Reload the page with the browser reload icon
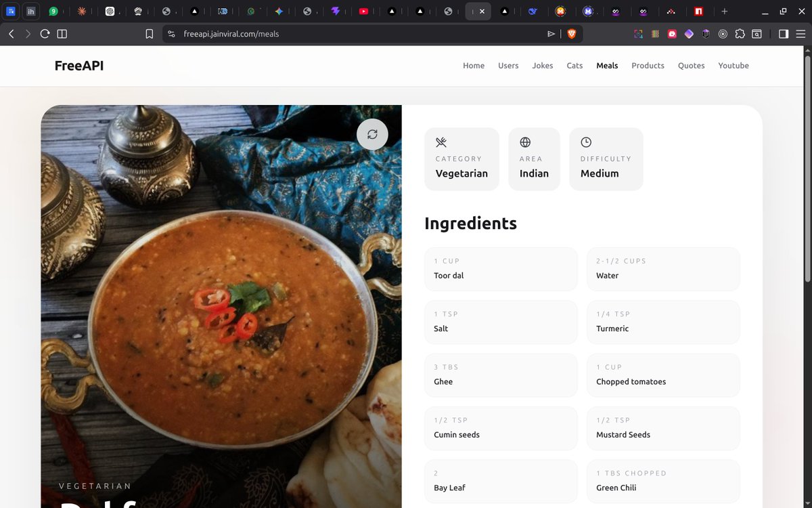Screen dimensions: 812x508 pos(45,34)
